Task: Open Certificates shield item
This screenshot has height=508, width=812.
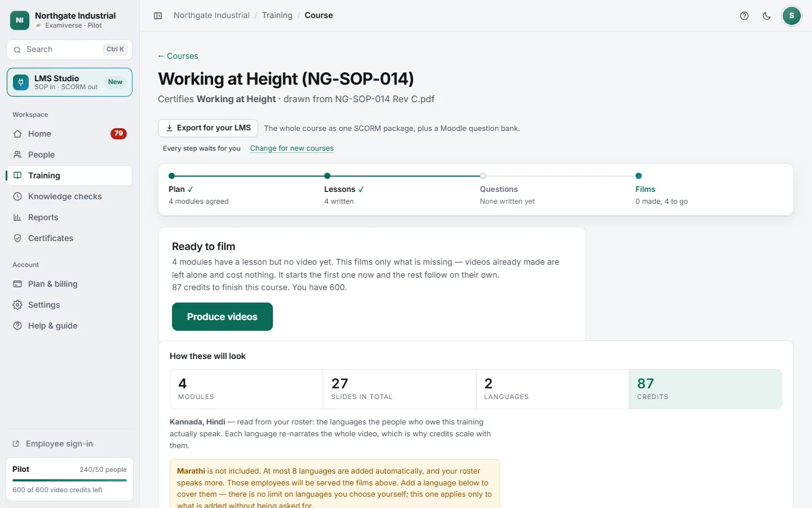Action: tap(69, 238)
